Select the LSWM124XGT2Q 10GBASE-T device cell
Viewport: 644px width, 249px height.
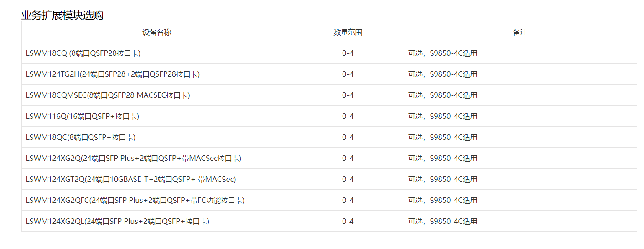(130, 180)
